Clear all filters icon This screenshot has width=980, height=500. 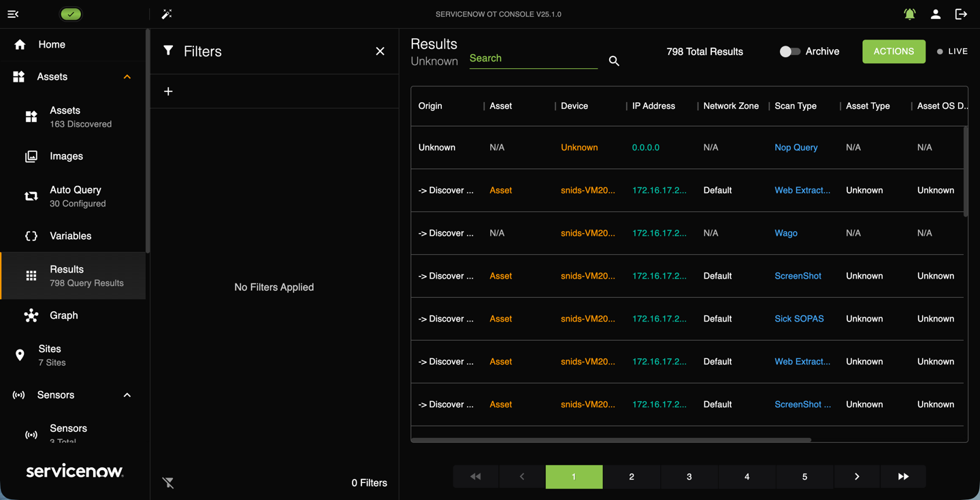click(x=168, y=483)
